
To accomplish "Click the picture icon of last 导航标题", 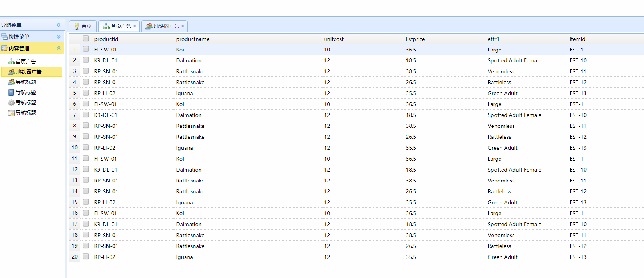I will [11, 113].
